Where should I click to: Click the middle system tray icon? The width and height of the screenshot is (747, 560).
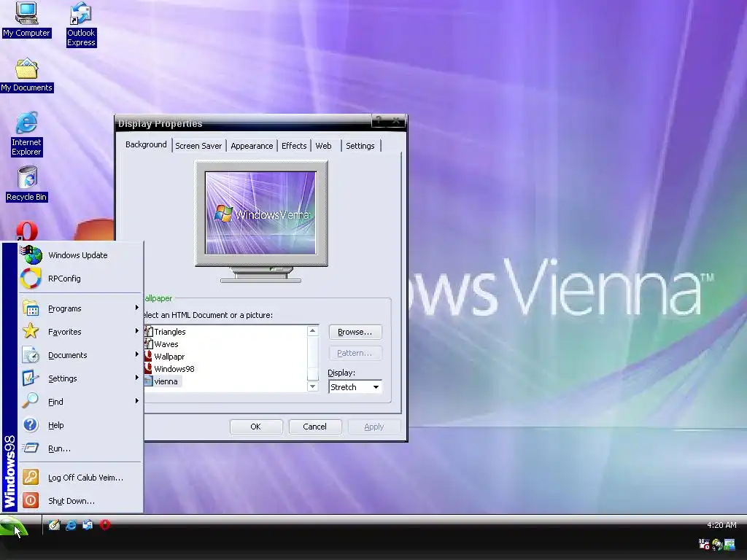point(717,544)
